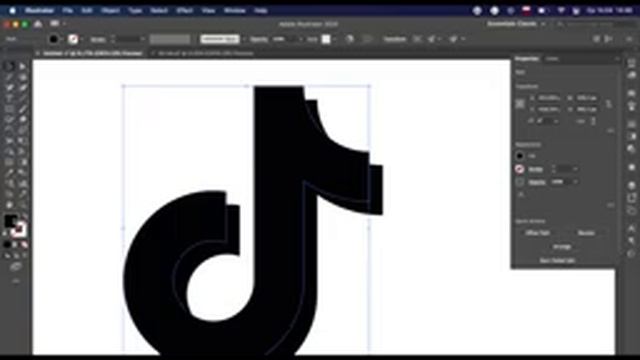This screenshot has height=360, width=640.
Task: Open the stroke weight dropdown in control bar
Action: pyautogui.click(x=142, y=39)
